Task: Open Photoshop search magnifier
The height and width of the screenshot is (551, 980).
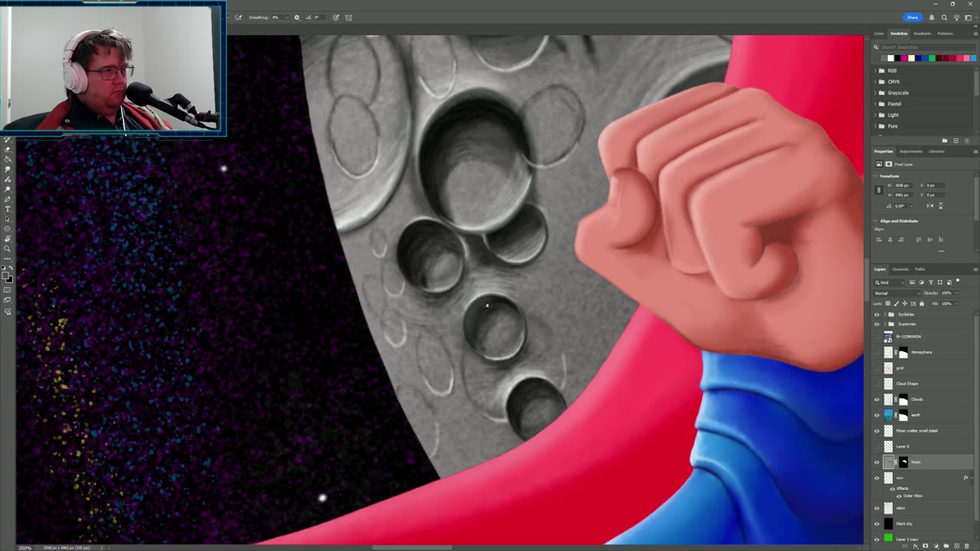Action: (x=944, y=18)
